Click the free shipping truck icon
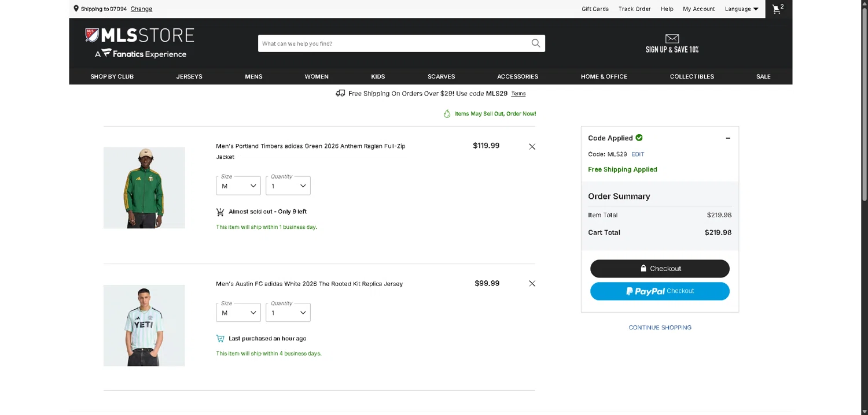This screenshot has height=415, width=868. (x=340, y=93)
